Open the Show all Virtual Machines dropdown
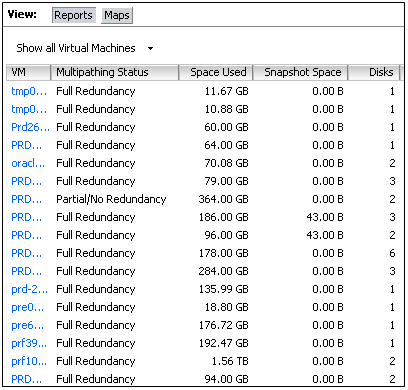Screen dimensions: 408x390 pyautogui.click(x=85, y=48)
